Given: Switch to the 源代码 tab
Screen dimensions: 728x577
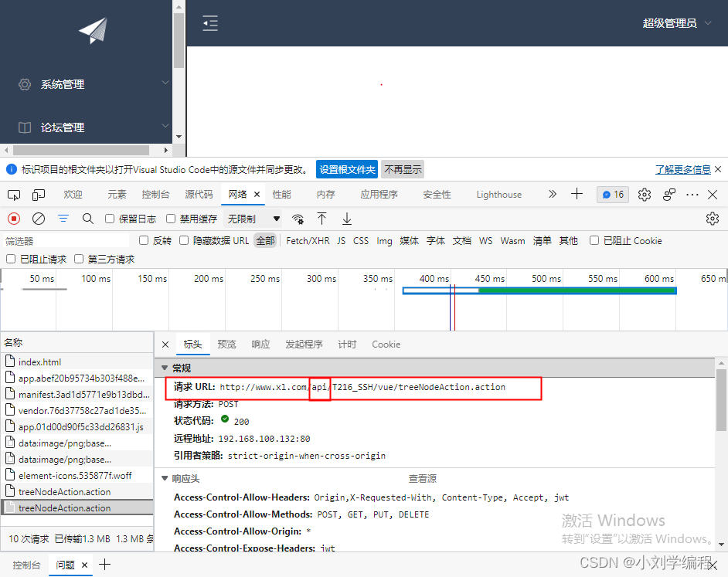Looking at the screenshot, I should tap(199, 195).
